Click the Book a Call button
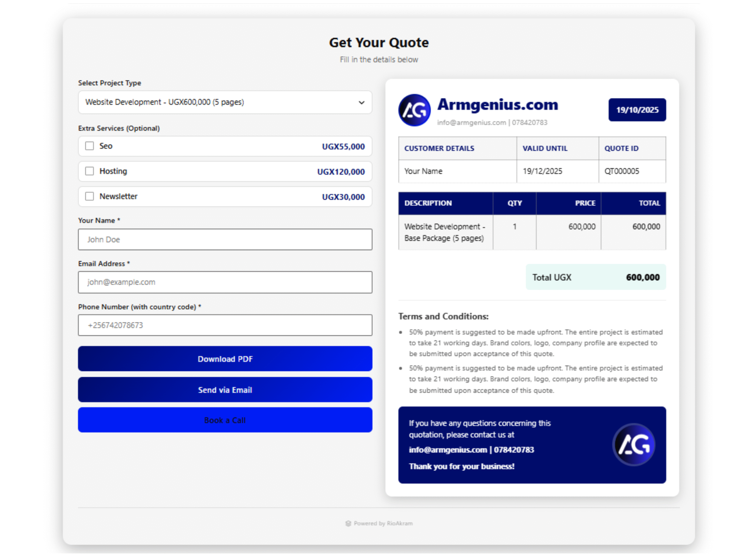The height and width of the screenshot is (560, 756). click(x=225, y=420)
